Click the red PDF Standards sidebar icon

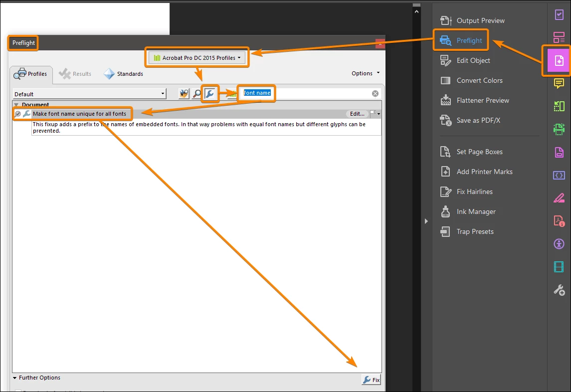click(559, 221)
